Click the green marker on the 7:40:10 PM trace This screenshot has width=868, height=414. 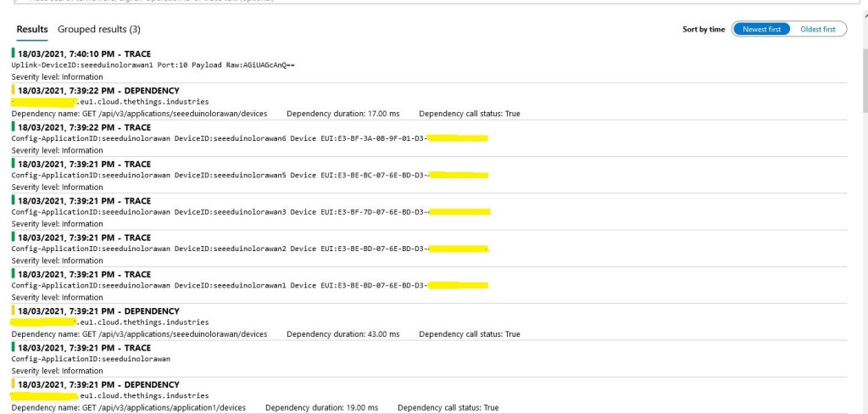13,53
